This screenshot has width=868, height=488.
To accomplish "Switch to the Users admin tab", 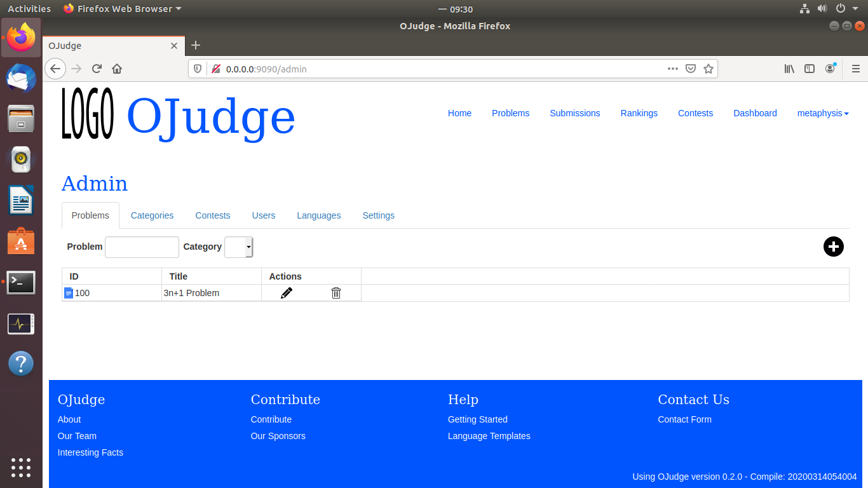I will tap(264, 215).
